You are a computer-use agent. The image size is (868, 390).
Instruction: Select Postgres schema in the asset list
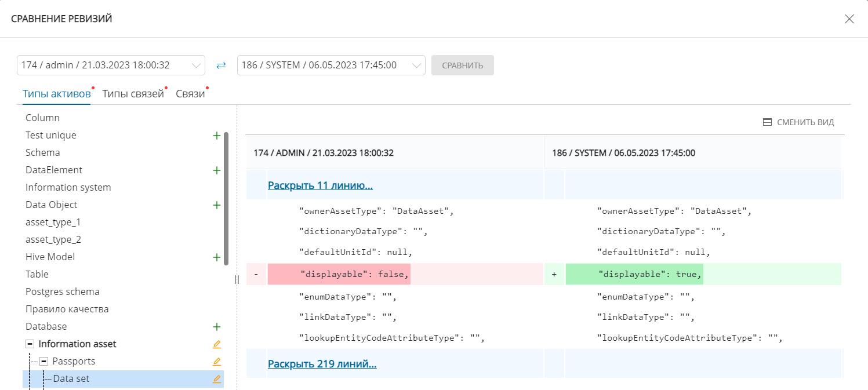point(63,291)
